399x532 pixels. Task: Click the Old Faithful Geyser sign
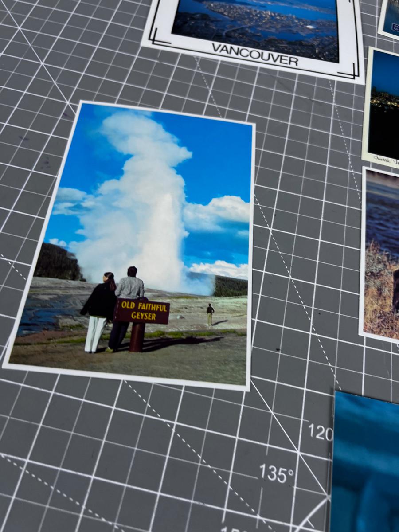tap(142, 311)
